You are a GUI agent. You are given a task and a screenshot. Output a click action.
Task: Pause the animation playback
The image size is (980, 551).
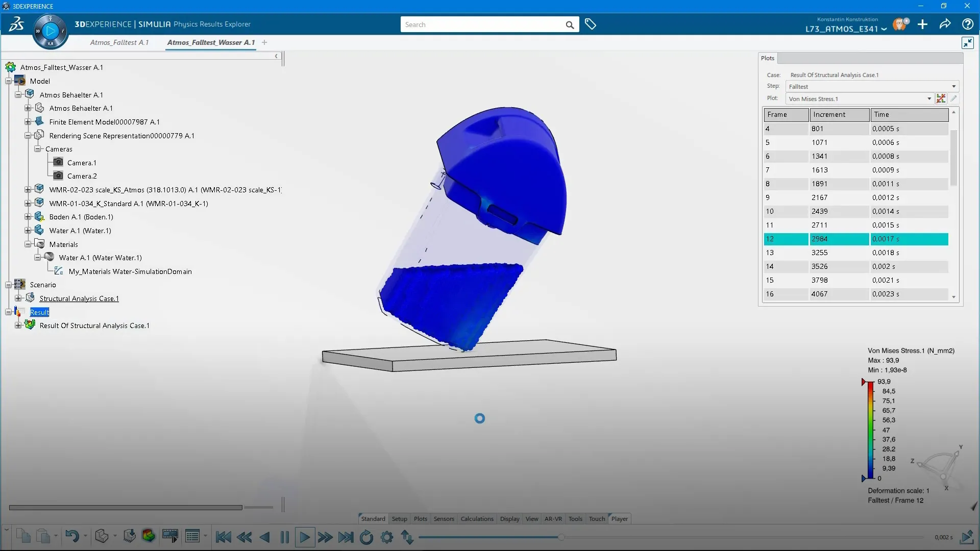pyautogui.click(x=285, y=537)
